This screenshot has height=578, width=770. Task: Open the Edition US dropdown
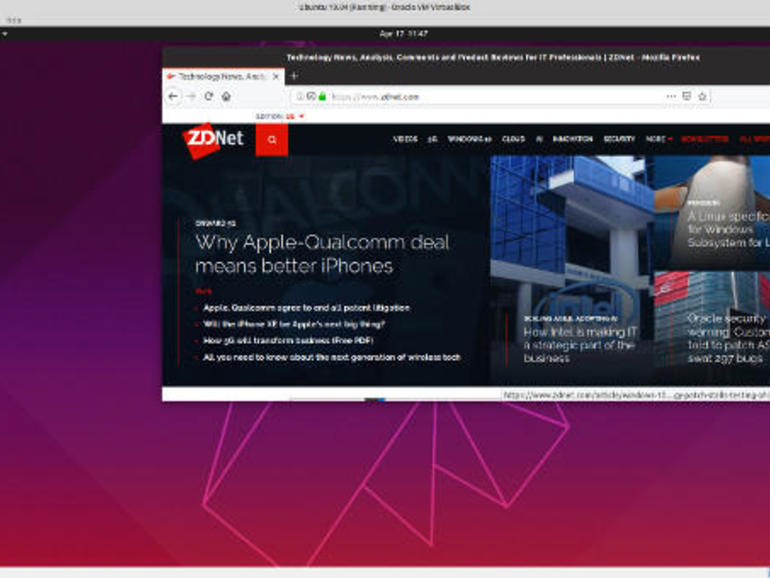point(280,116)
